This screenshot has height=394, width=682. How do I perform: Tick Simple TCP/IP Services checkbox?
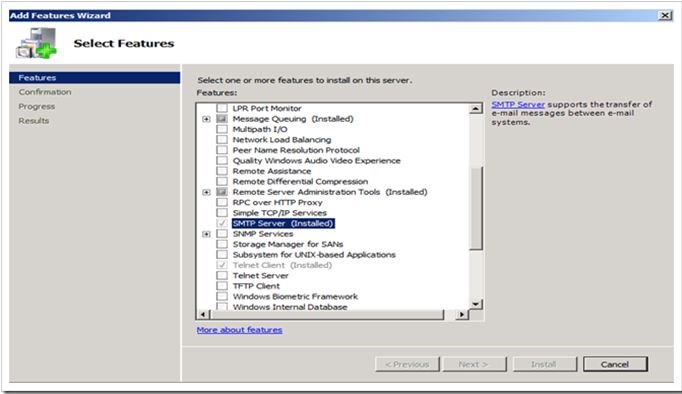coord(222,213)
